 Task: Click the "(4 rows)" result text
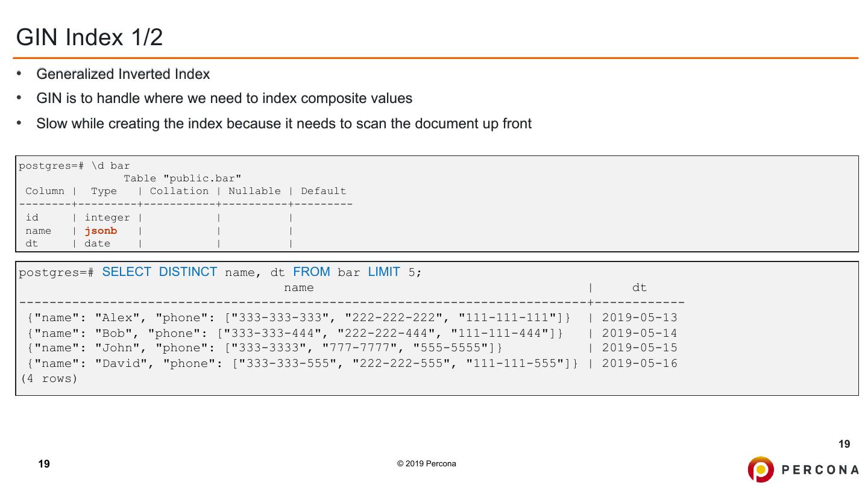[48, 379]
